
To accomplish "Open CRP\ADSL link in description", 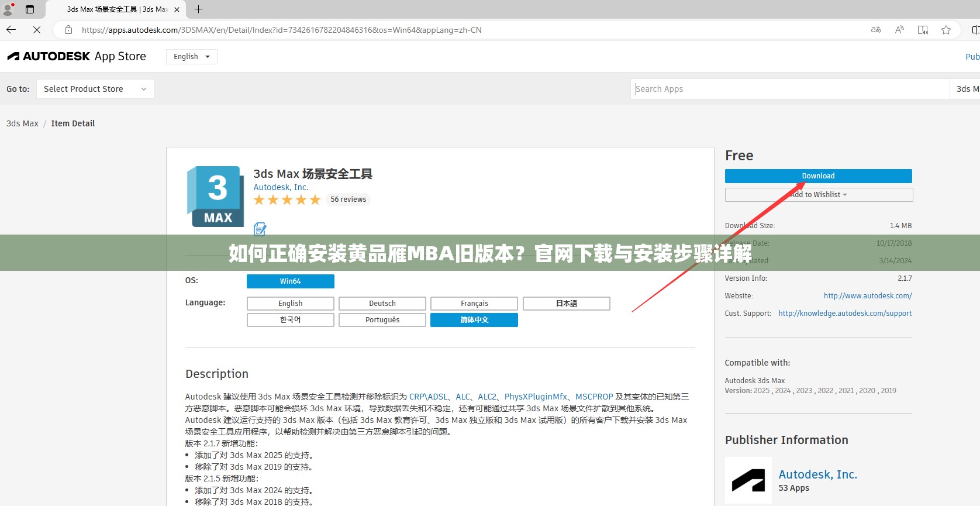I will tap(428, 397).
